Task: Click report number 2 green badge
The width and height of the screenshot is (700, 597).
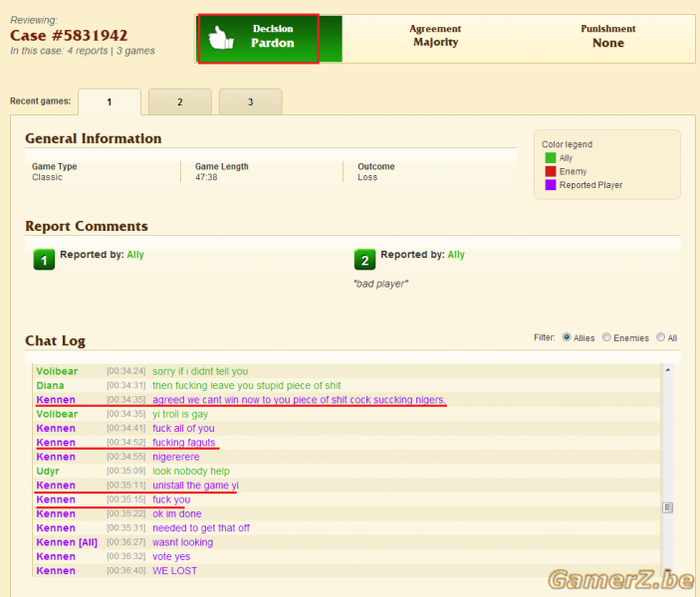Action: [x=364, y=260]
